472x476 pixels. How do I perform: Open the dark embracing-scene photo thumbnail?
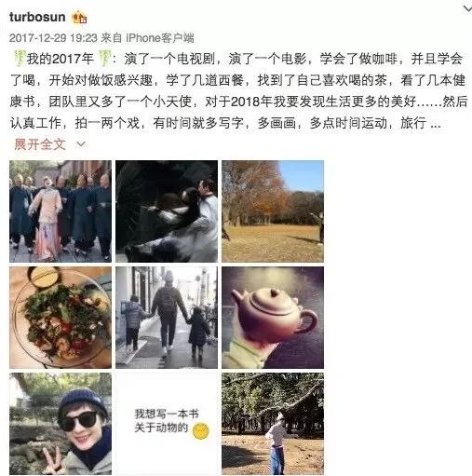[167, 211]
